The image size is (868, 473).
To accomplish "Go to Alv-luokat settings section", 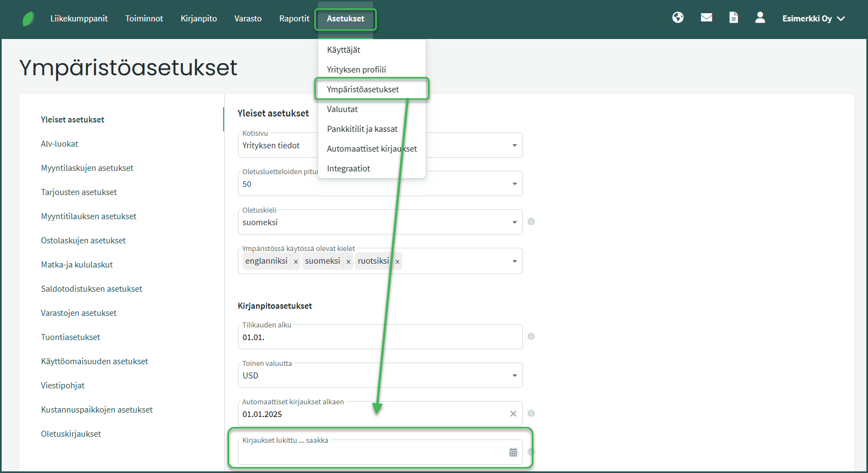I will [x=59, y=144].
